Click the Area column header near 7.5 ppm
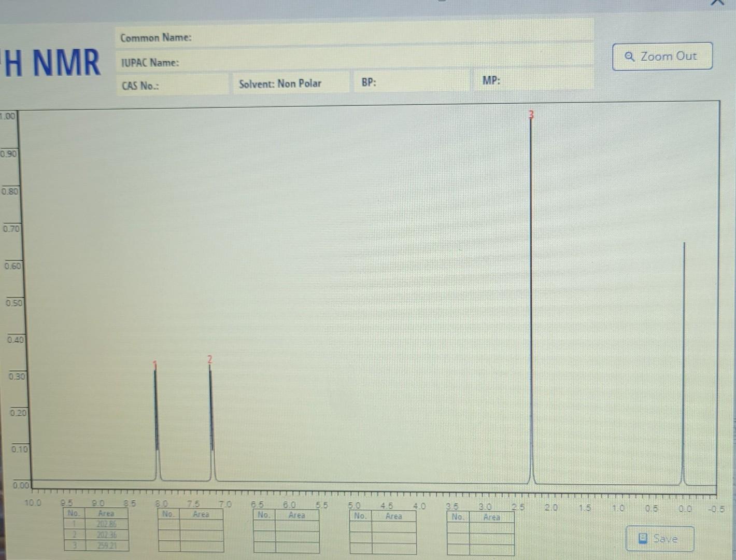Viewport: 736px width, 560px height. click(x=201, y=514)
